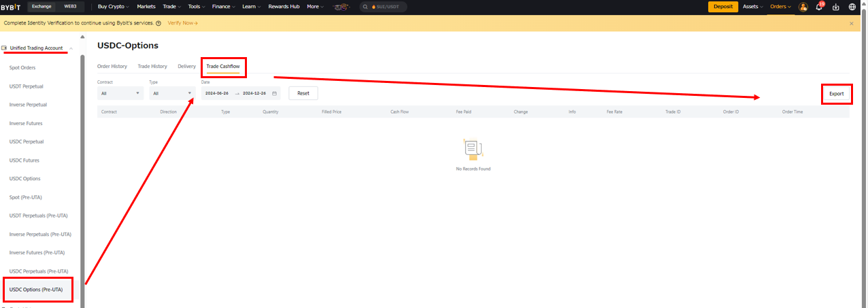Viewport: 868px width, 308px height.
Task: Open Inverse Futures in sidebar
Action: tap(26, 123)
